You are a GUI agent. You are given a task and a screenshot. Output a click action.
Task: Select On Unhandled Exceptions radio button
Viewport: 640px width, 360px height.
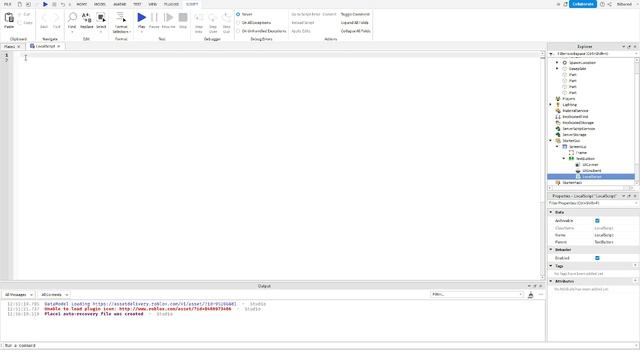tap(238, 31)
